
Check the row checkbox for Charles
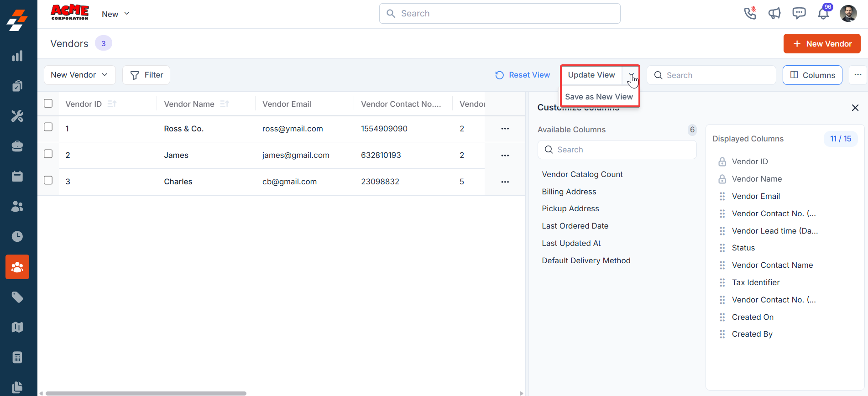click(x=48, y=180)
